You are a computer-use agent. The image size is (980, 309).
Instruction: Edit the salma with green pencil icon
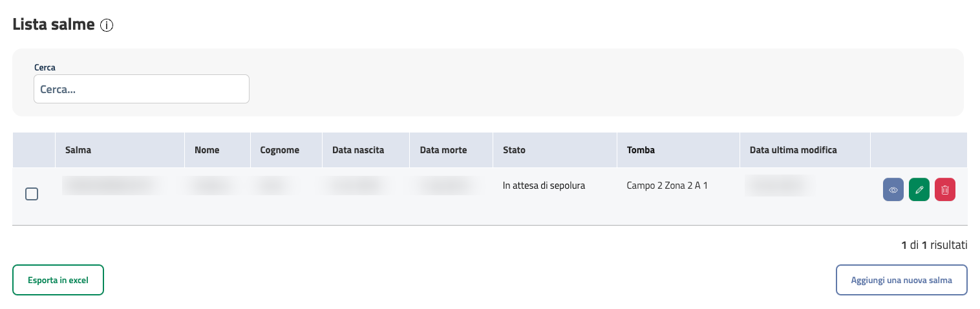[919, 190]
